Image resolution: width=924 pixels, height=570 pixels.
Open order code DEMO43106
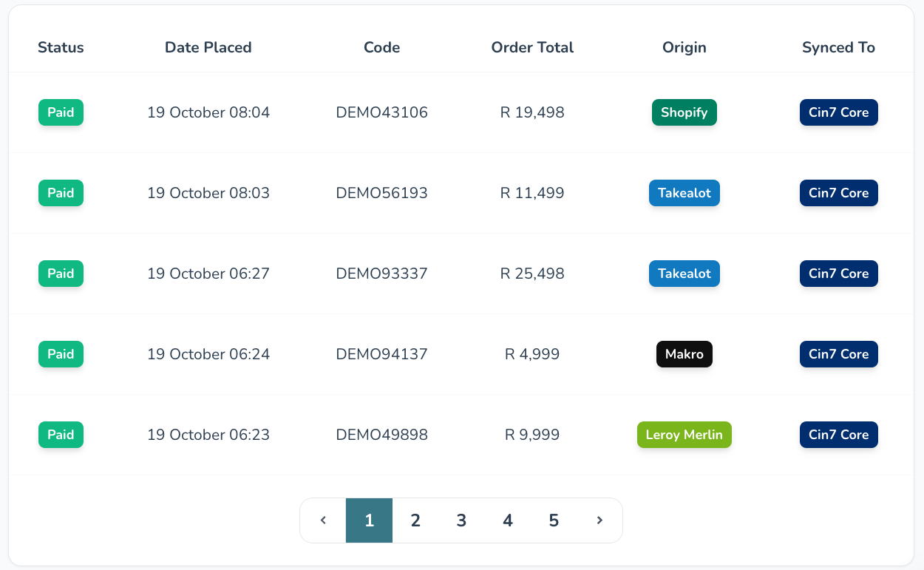(381, 112)
